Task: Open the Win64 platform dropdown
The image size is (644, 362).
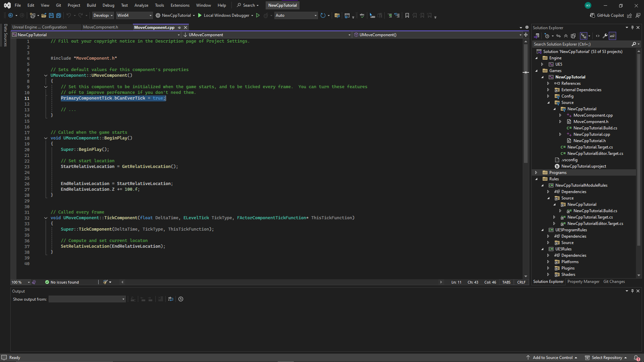Action: [134, 15]
